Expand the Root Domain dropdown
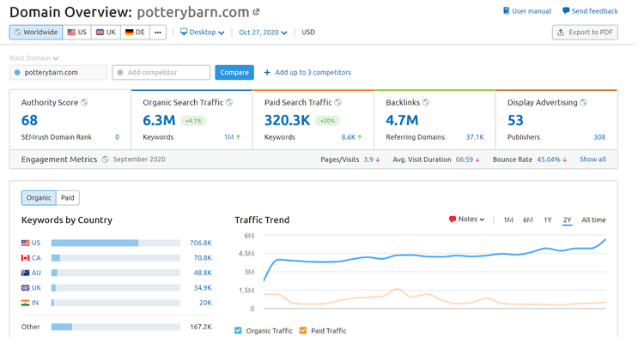The height and width of the screenshot is (337, 644). click(34, 58)
